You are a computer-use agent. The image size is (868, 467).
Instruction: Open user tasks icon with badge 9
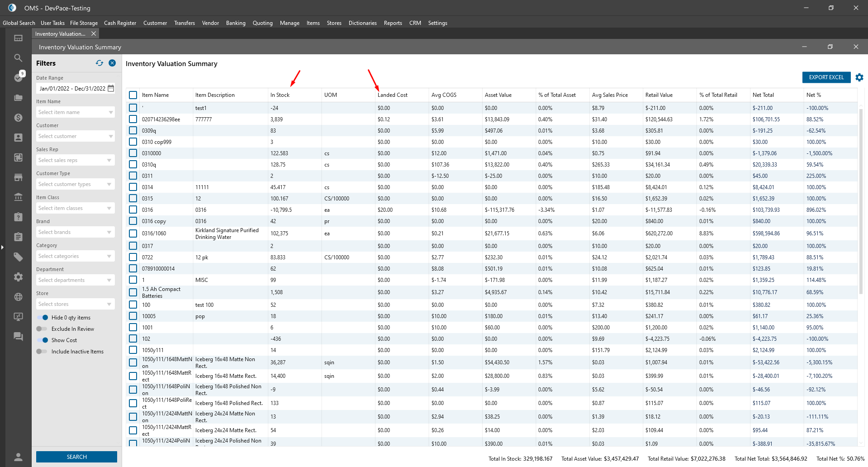pyautogui.click(x=19, y=77)
